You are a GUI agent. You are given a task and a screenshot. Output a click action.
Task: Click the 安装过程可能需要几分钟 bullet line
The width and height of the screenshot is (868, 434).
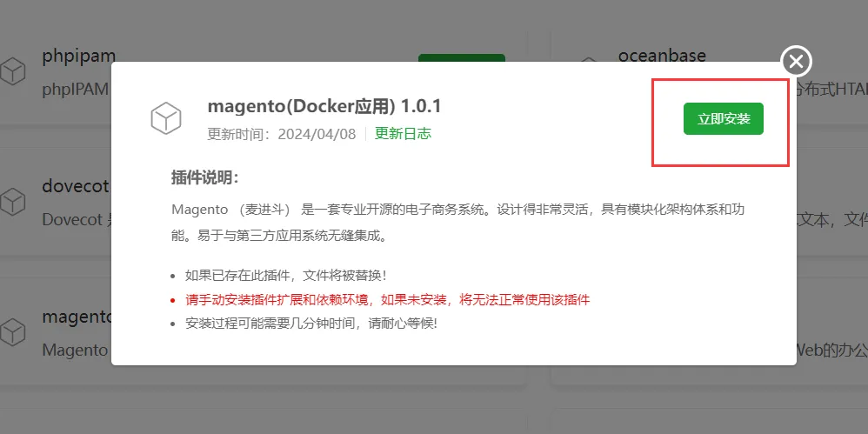310,323
